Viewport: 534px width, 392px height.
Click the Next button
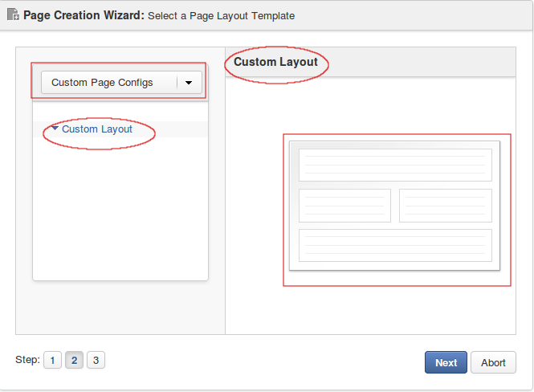click(x=446, y=362)
